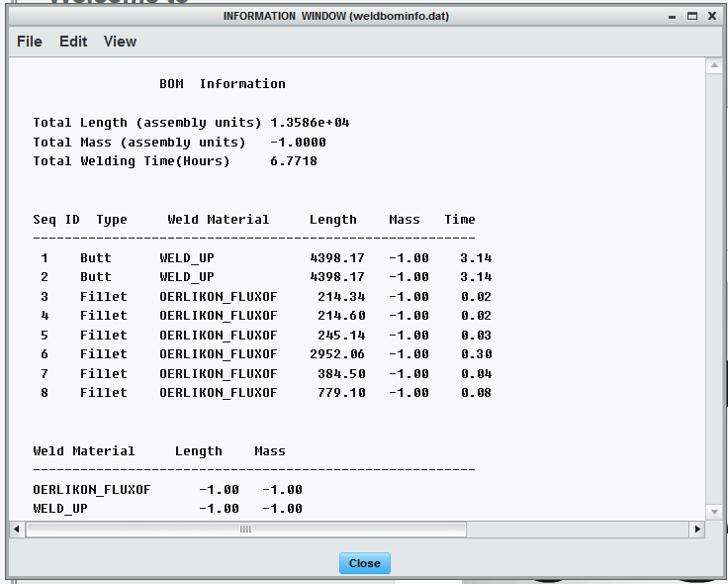The width and height of the screenshot is (728, 584).
Task: Click 'Mass' header in summary table
Action: click(270, 451)
